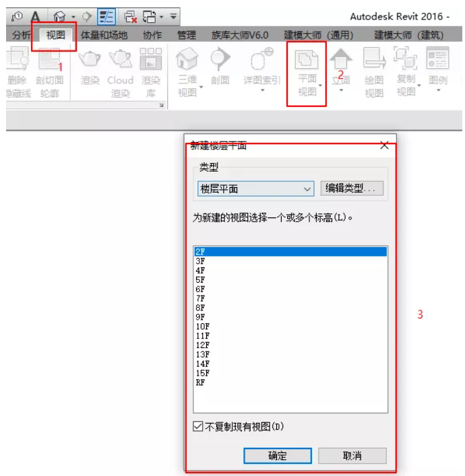Close the 新建楼层平面 dialog
Viewport: 465px width, 476px height.
pyautogui.click(x=384, y=145)
